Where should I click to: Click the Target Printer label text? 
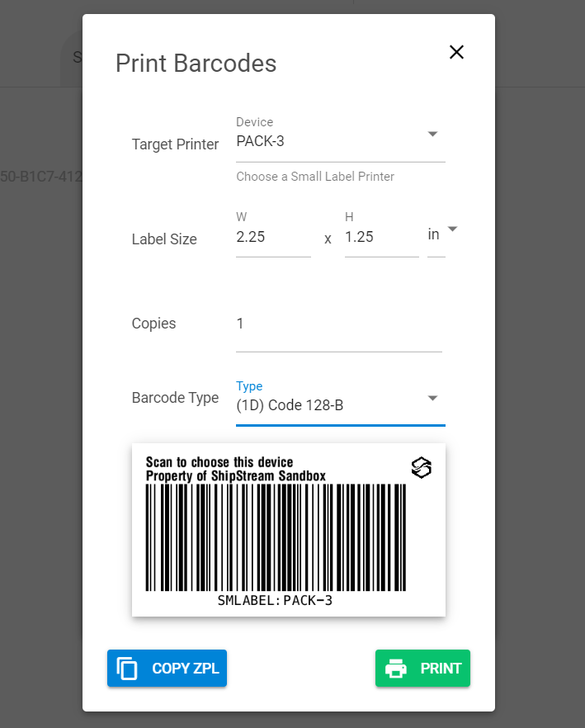point(175,144)
